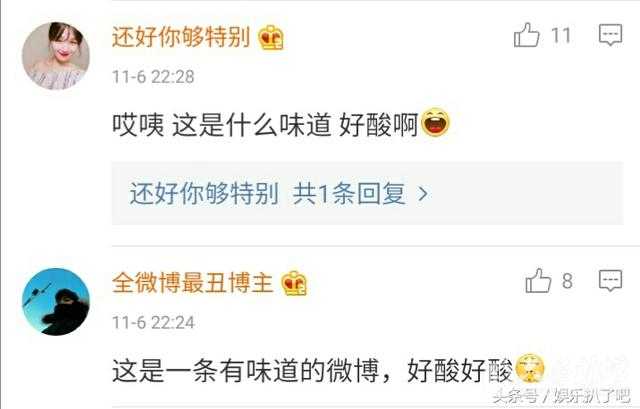Click 还好你够特别 name inside reply box
The height and width of the screenshot is (409, 640).
click(x=204, y=193)
